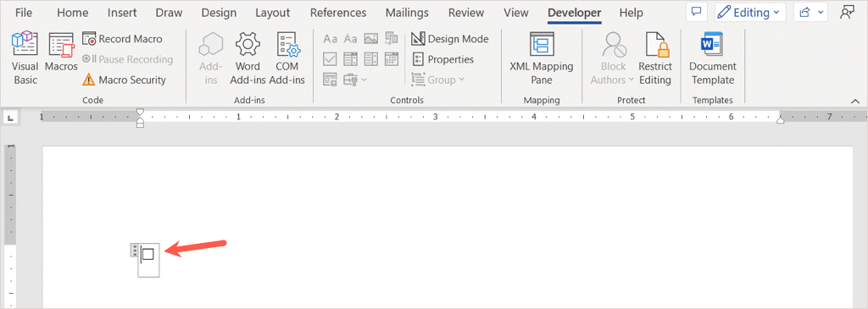The height and width of the screenshot is (309, 868).
Task: Open the Share dropdown
Action: tap(810, 12)
